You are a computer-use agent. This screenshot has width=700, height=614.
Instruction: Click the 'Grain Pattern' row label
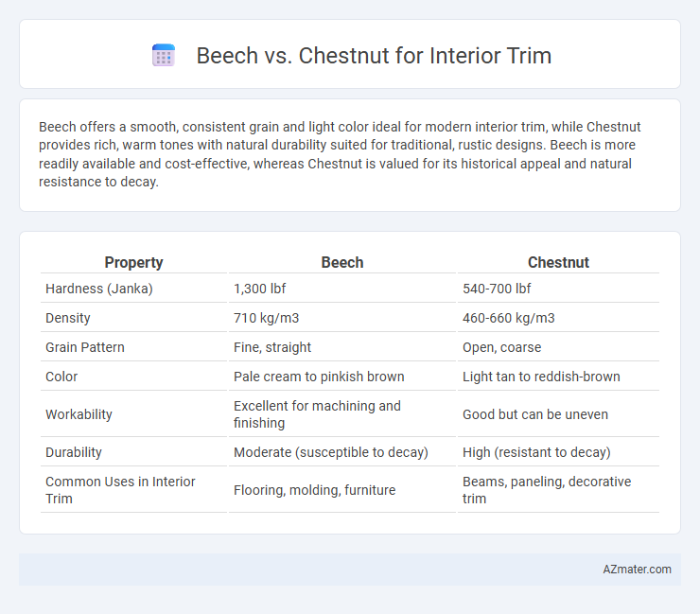click(85, 347)
